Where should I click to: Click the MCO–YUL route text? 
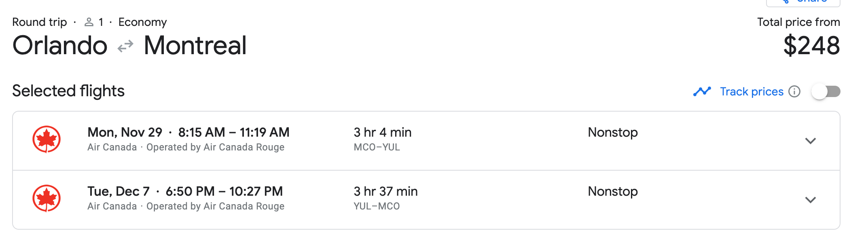pos(377,147)
